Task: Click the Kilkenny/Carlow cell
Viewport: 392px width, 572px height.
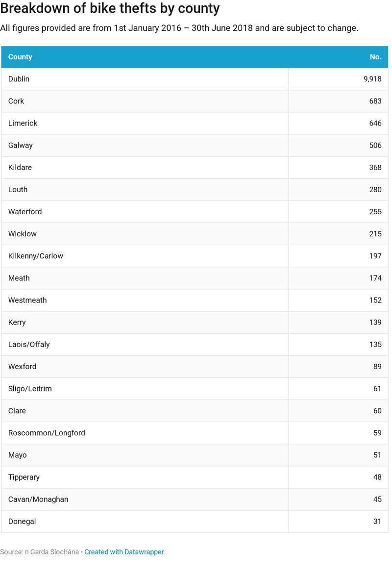Action: click(36, 256)
